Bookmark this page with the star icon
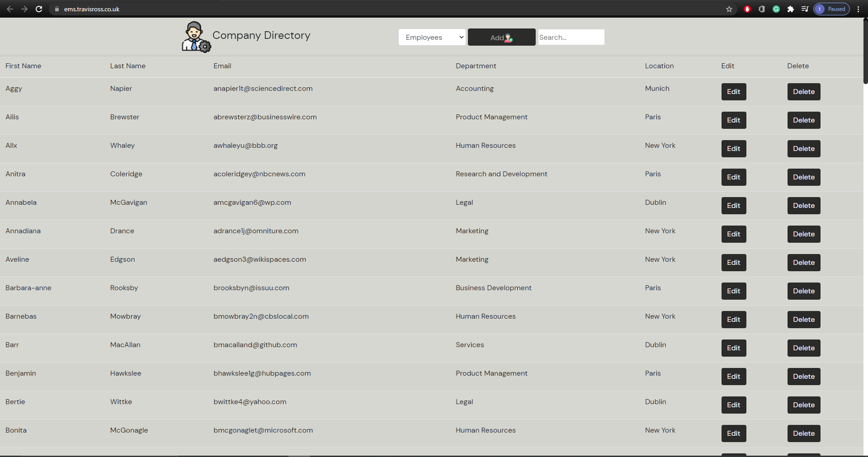868x457 pixels. pos(729,9)
